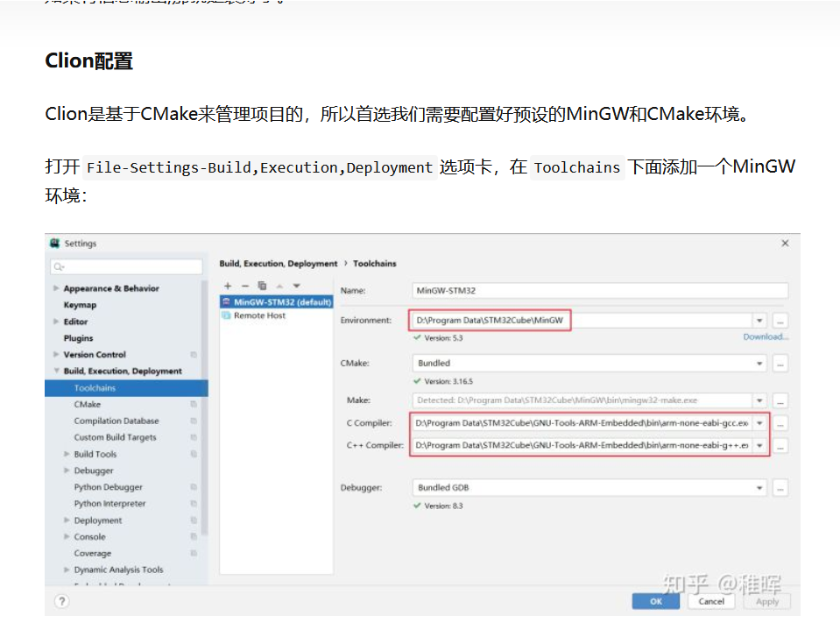
Task: Open the Environment path dropdown
Action: (759, 321)
